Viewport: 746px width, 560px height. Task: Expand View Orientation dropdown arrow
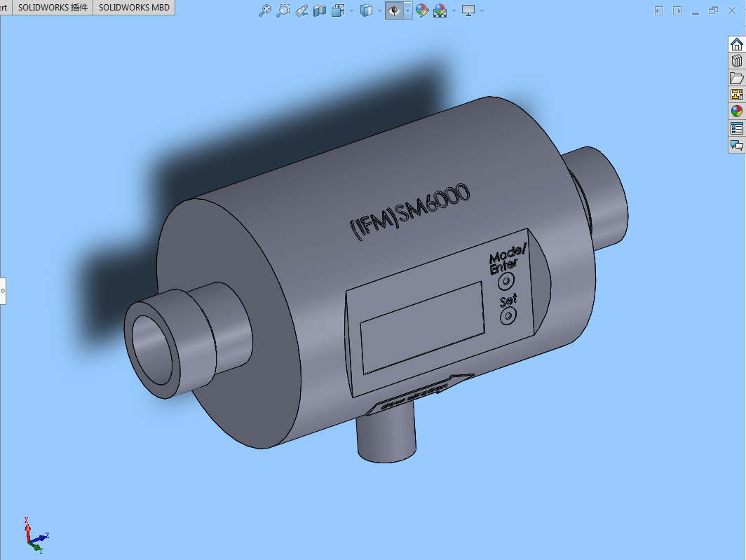coord(351,11)
